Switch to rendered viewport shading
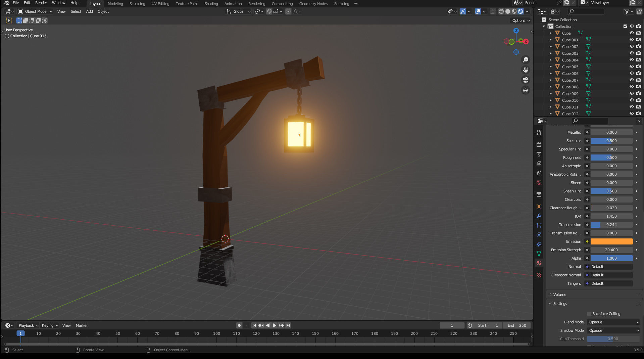Screen dimensions: 644x359 (x=521, y=11)
